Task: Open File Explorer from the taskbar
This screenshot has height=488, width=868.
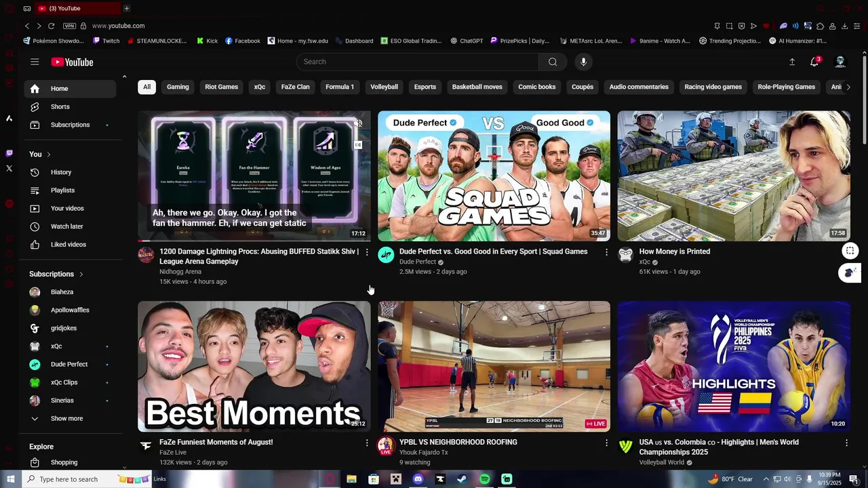Action: click(x=351, y=479)
